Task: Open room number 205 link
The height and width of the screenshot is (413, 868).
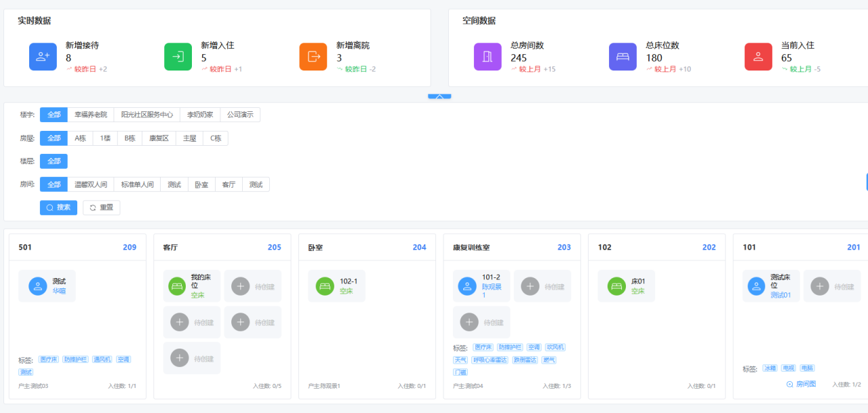Action: (275, 248)
